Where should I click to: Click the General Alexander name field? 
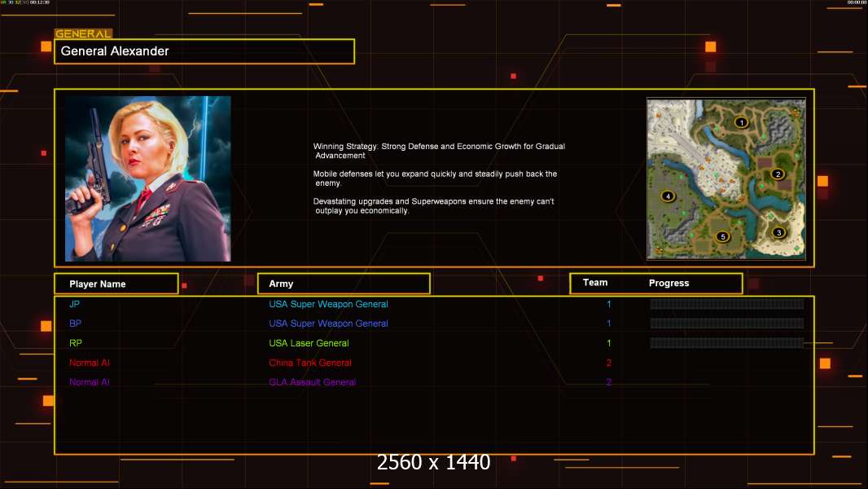point(204,51)
